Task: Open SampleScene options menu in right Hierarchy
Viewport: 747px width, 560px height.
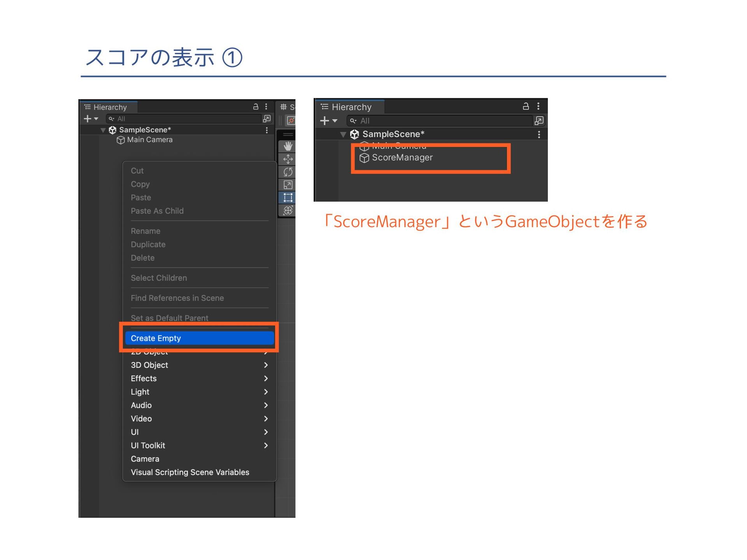Action: (539, 134)
